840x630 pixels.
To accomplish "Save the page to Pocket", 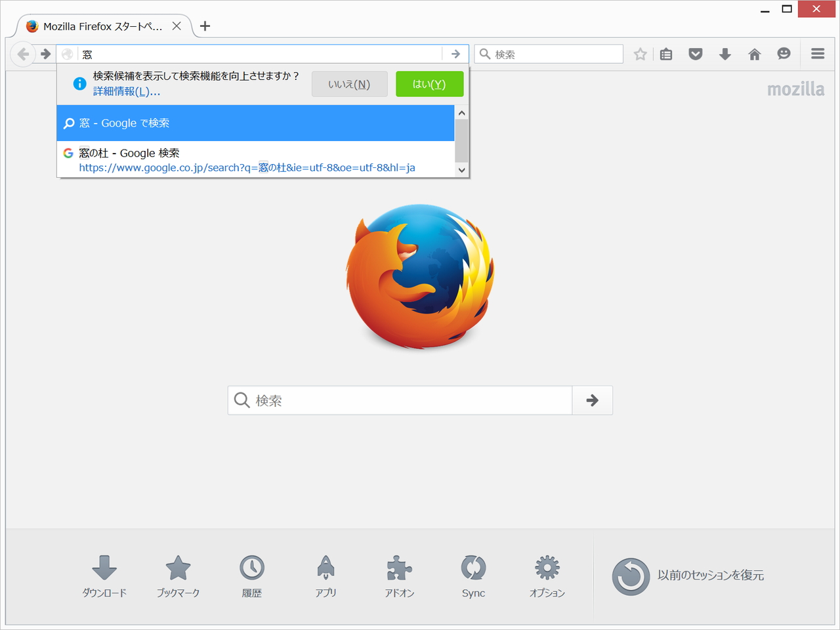I will click(695, 54).
